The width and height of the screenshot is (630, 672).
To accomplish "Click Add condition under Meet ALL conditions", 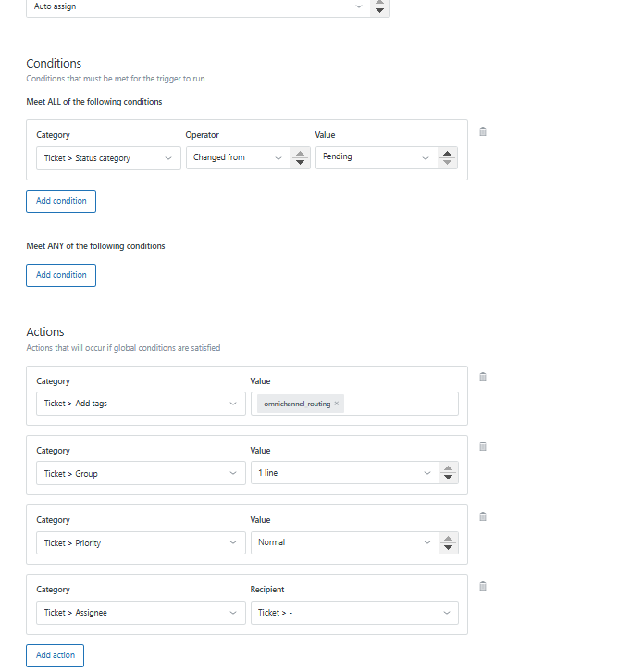I will click(61, 201).
